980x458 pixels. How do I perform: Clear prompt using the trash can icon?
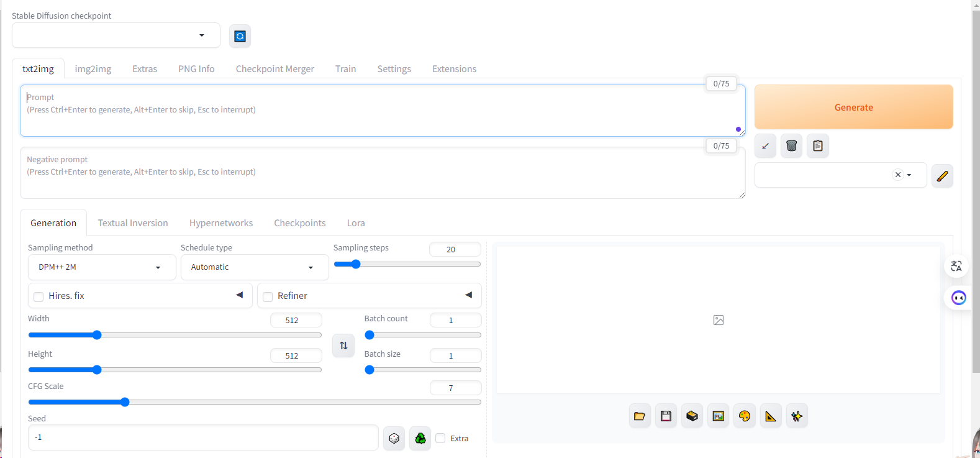791,146
